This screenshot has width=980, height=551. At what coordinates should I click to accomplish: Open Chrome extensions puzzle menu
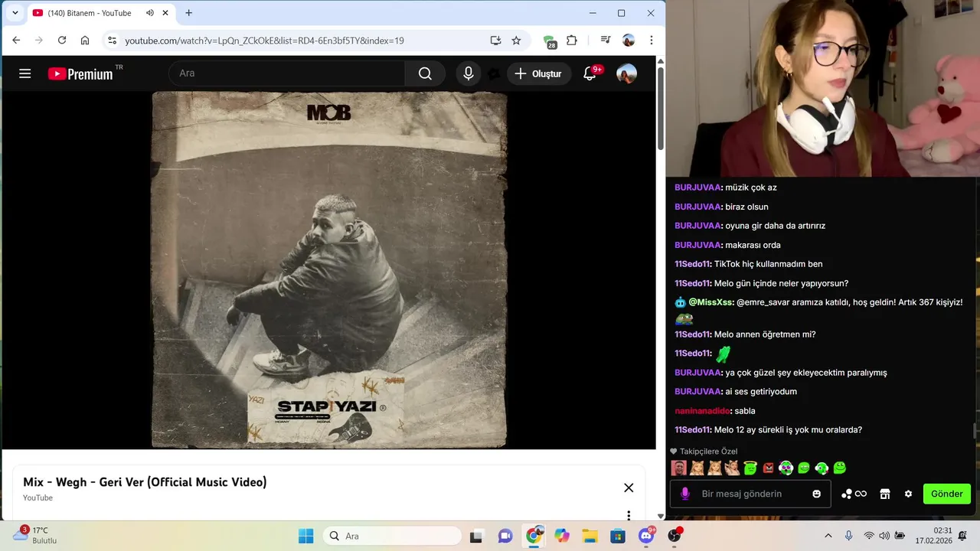pos(572,41)
